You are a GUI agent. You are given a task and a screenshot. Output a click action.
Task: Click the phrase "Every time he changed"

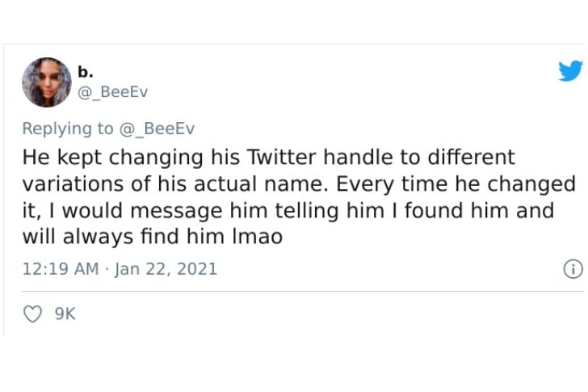click(456, 184)
